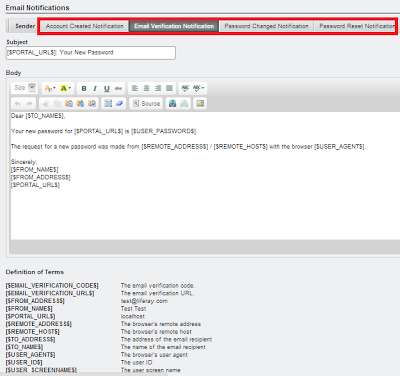Apply underline formatting to text
This screenshot has height=376, width=400.
(106, 88)
